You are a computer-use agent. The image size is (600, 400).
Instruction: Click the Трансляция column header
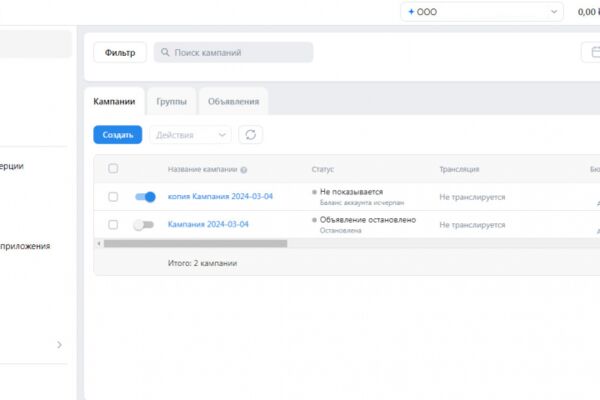(x=459, y=169)
